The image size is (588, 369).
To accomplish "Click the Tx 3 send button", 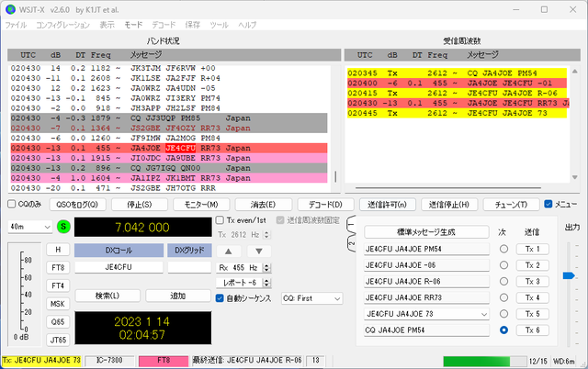I will 533,281.
